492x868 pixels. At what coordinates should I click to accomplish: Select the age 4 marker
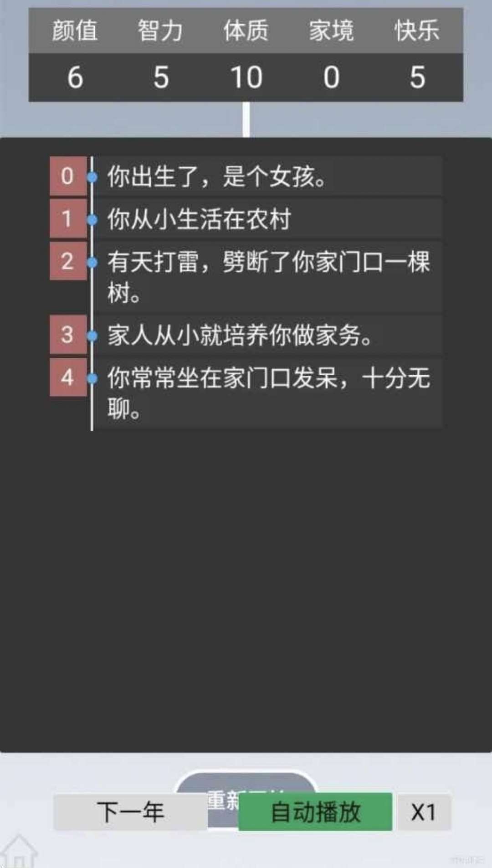point(68,377)
